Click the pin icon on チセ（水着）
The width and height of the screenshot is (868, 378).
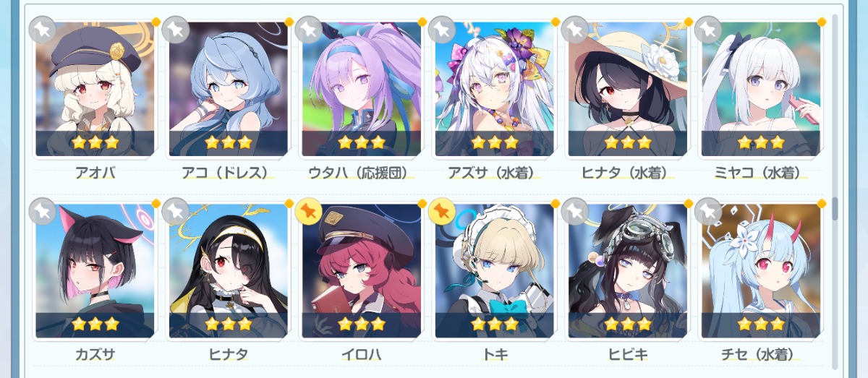pos(707,211)
